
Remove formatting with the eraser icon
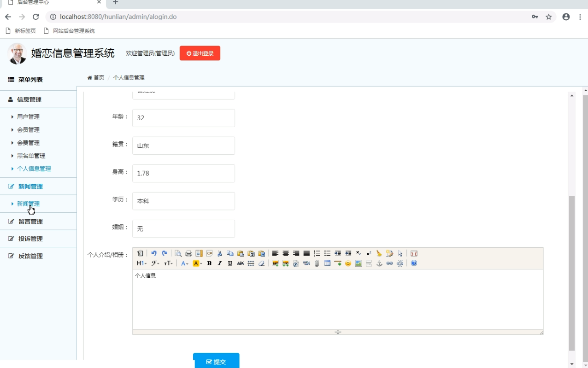[x=261, y=263]
